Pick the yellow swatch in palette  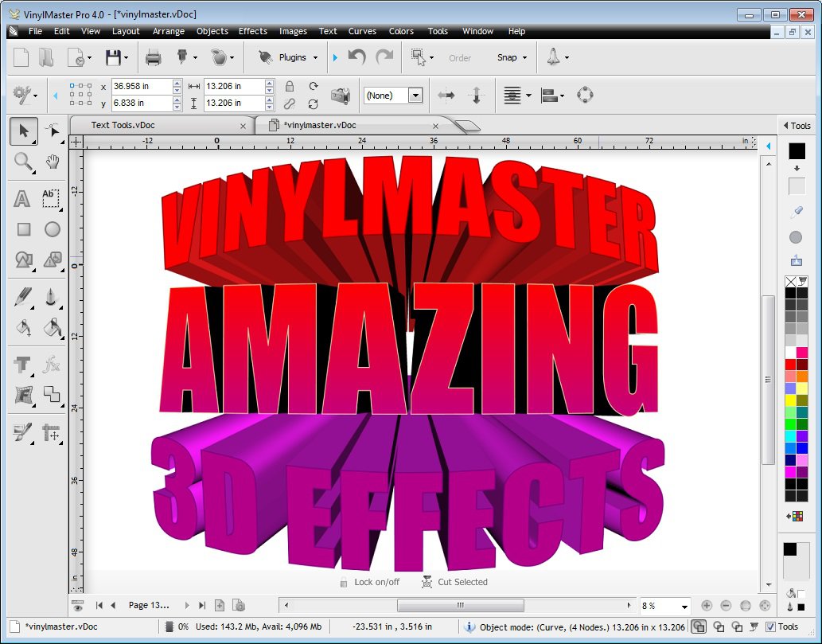[790, 400]
